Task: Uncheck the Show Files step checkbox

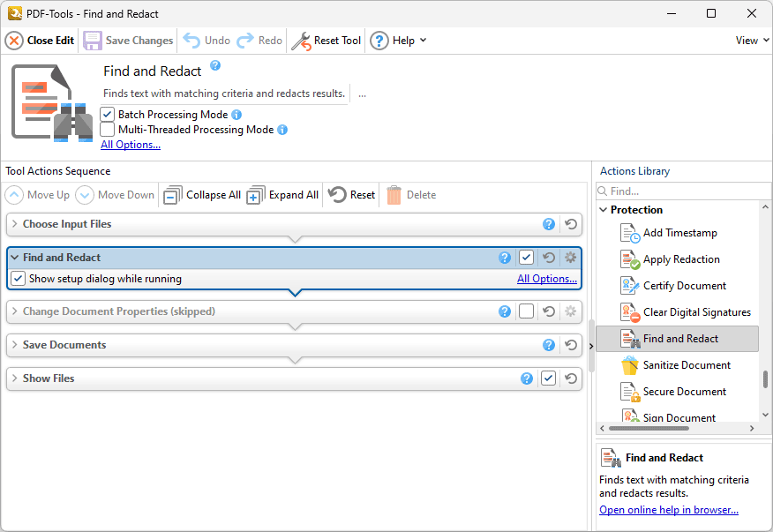Action: [549, 378]
